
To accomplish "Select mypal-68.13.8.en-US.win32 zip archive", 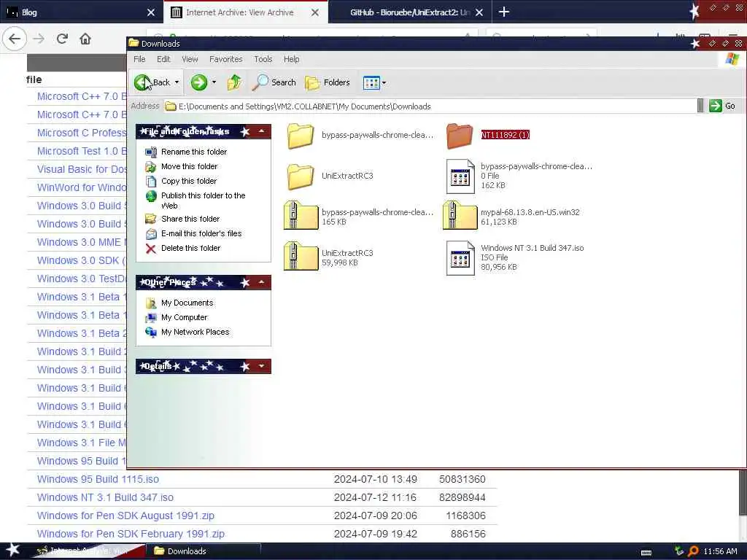I will coord(460,216).
